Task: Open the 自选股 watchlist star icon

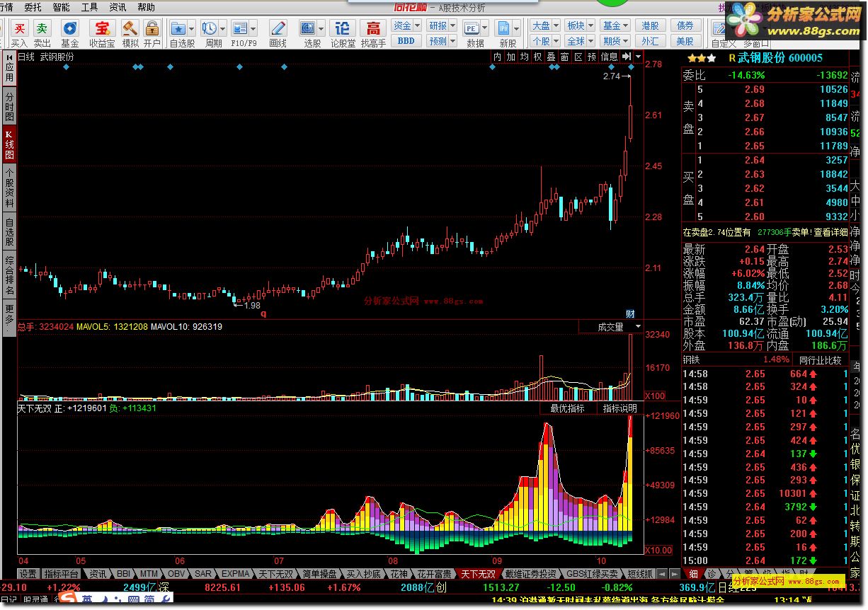Action: click(178, 28)
